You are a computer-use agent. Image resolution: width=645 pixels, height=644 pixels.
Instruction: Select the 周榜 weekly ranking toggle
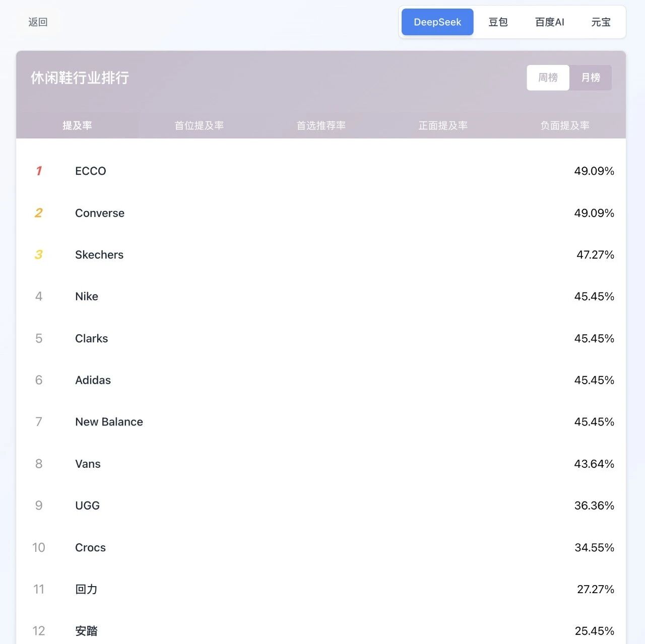[548, 78]
